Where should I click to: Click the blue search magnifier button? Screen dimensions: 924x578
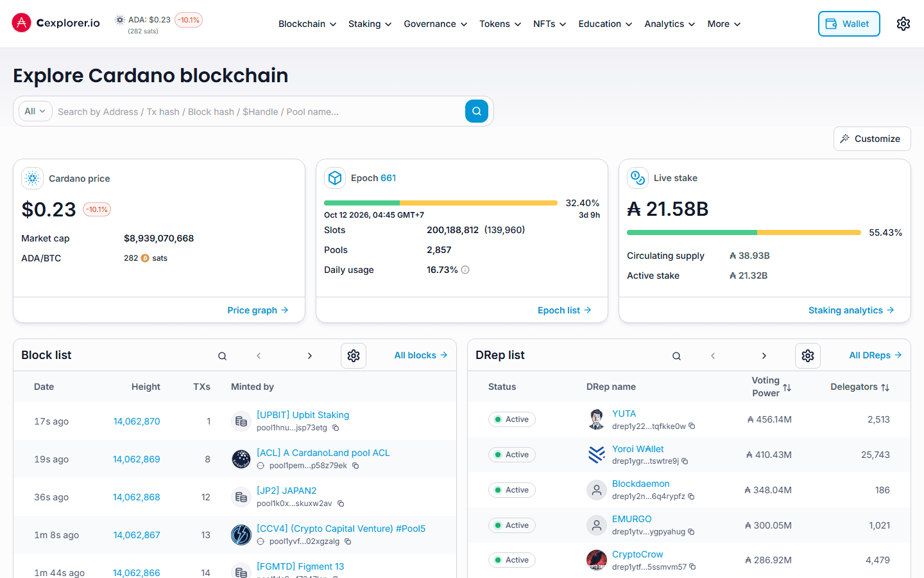click(x=477, y=111)
